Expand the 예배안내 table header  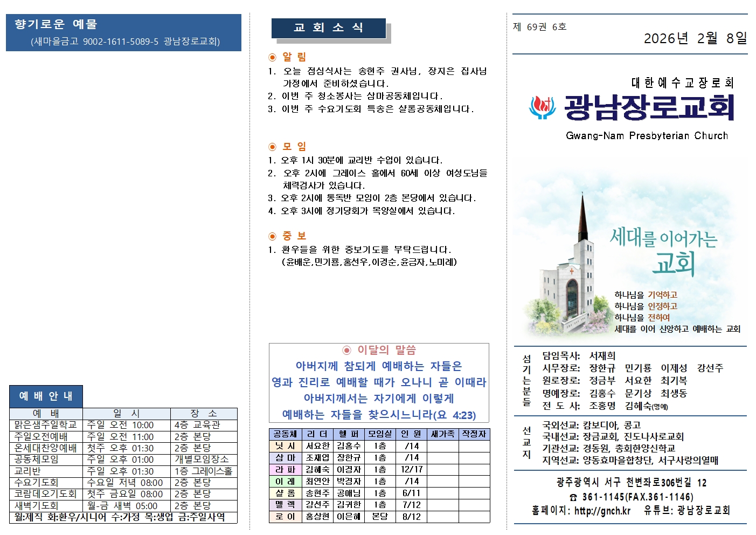pos(46,396)
